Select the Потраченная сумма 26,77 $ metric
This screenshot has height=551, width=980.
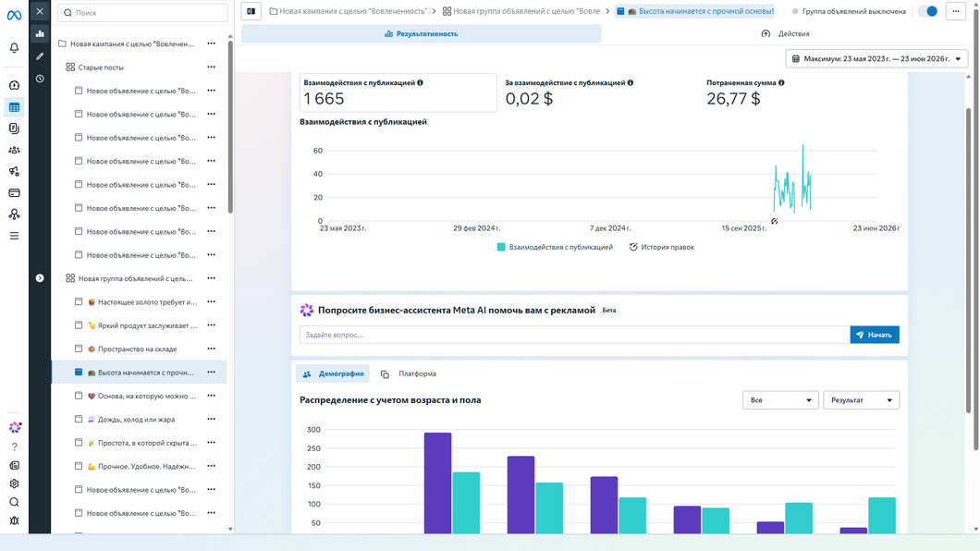click(745, 92)
